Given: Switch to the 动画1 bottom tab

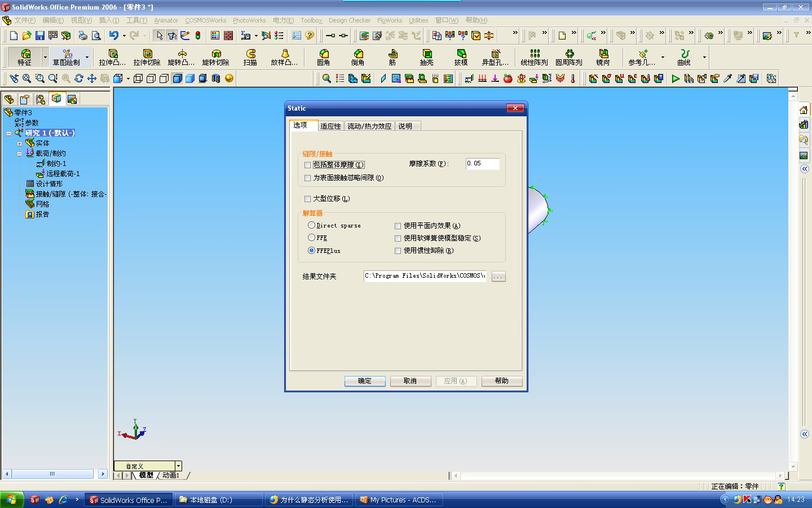Looking at the screenshot, I should point(170,475).
